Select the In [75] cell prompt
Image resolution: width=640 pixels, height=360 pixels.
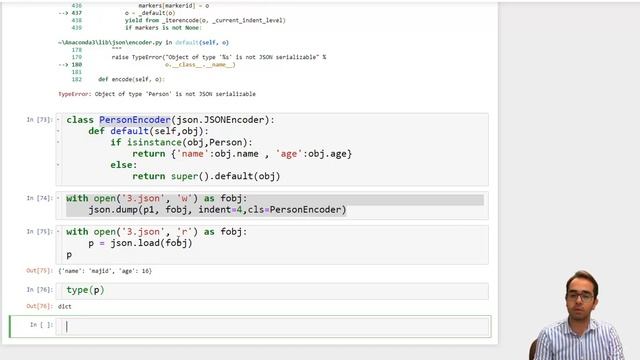40,231
